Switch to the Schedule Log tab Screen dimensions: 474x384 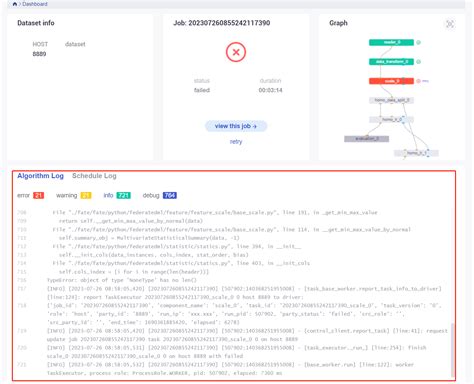click(94, 176)
